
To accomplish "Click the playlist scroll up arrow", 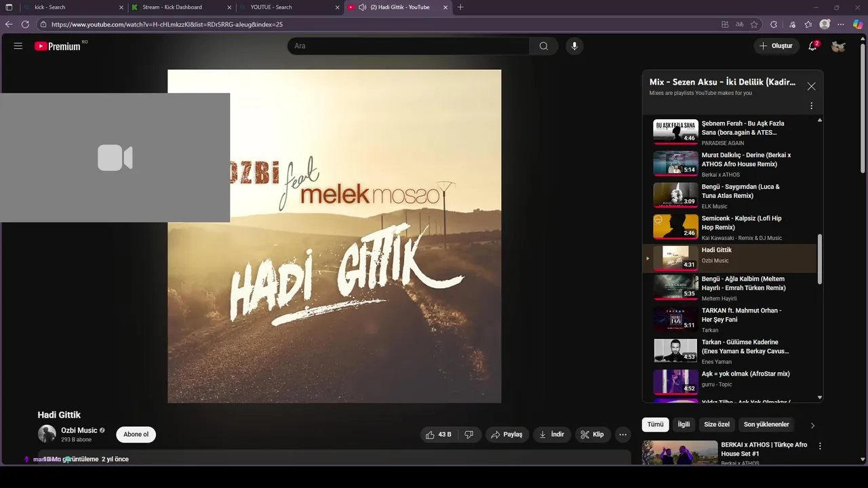I will pos(820,120).
